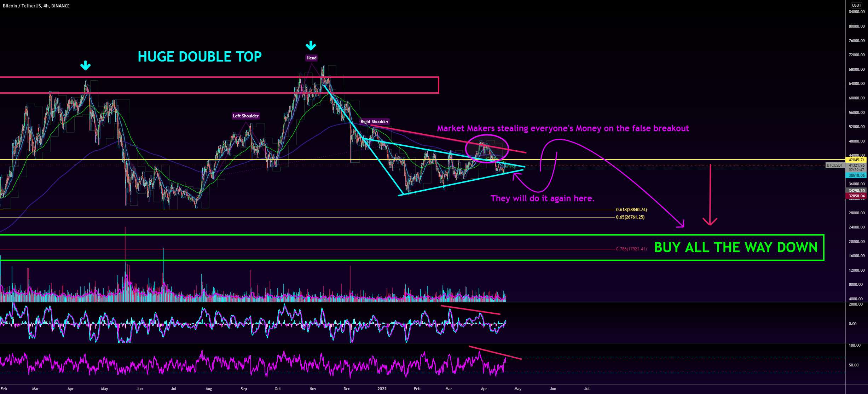Click the 2022 year label on time axis
Screen dimensions: 868x394
[x=382, y=389]
